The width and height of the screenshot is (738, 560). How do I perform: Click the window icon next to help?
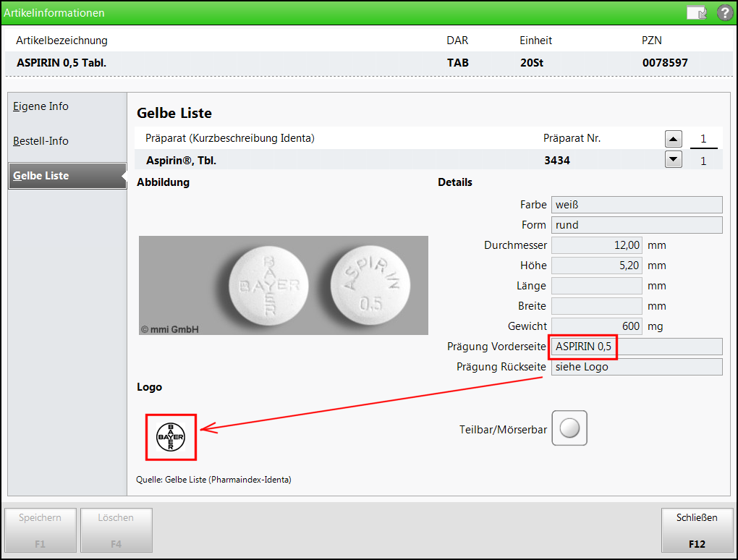697,13
